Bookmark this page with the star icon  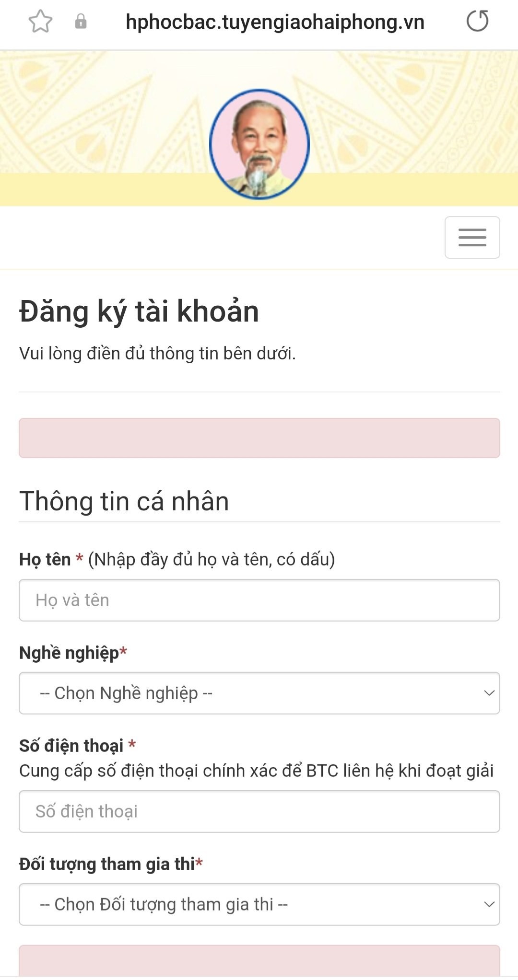pyautogui.click(x=40, y=22)
